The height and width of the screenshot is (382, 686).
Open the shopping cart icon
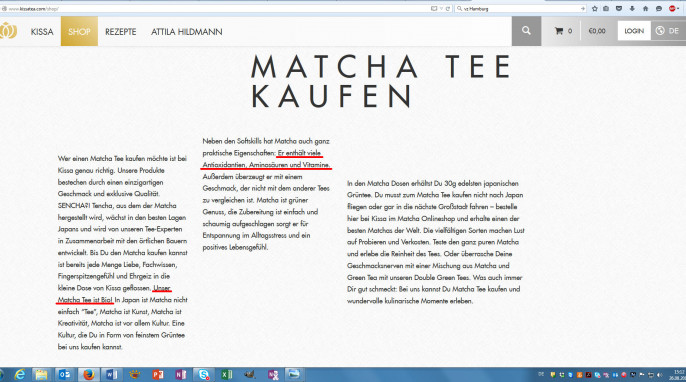[559, 31]
